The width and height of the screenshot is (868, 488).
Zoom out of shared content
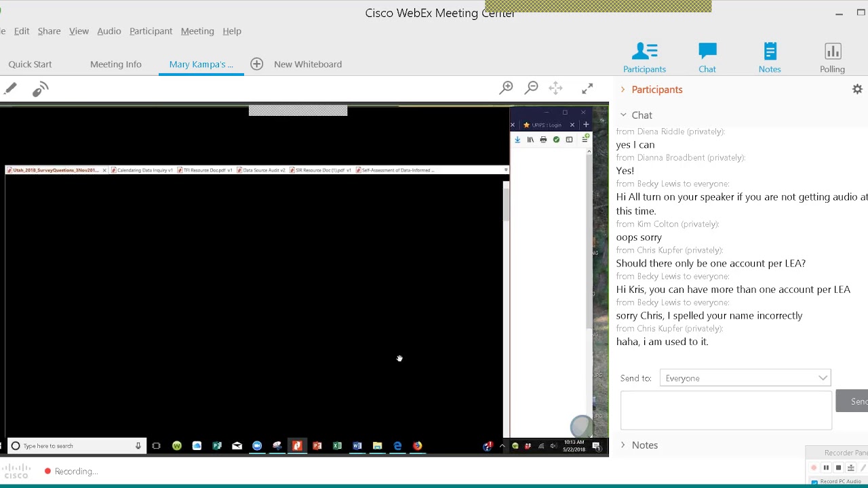point(532,88)
